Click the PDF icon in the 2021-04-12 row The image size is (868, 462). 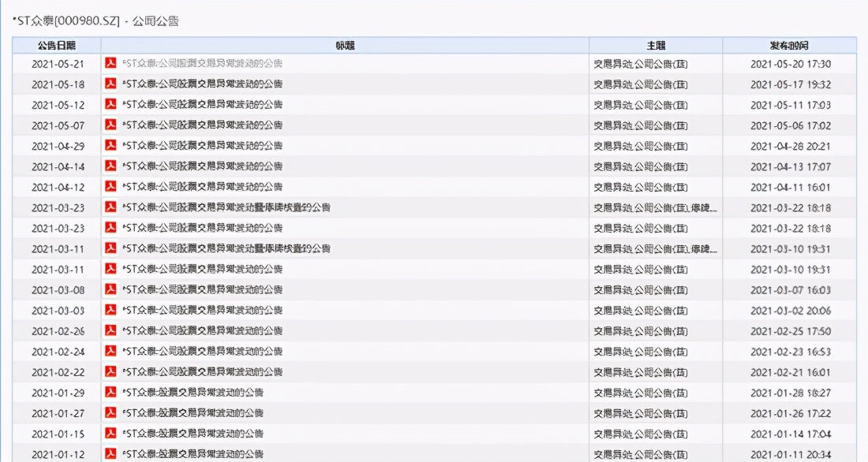[x=111, y=187]
